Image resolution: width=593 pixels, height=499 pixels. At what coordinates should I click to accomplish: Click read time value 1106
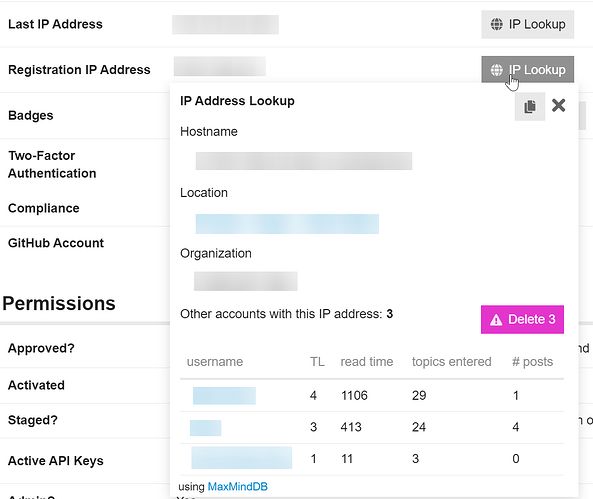[x=354, y=396]
